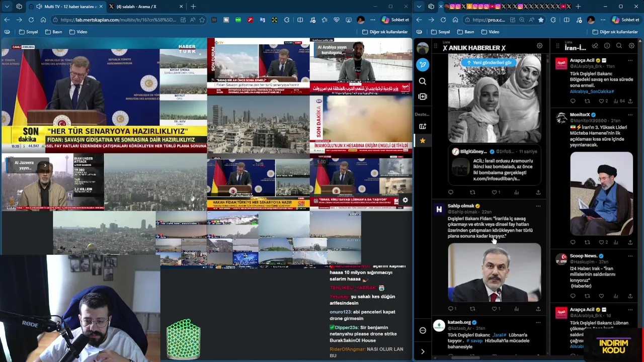
Task: Open kataeb.org account name
Action: (x=459, y=322)
